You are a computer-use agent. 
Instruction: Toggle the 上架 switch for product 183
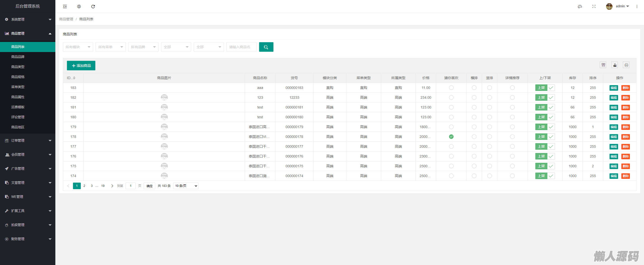coord(545,88)
